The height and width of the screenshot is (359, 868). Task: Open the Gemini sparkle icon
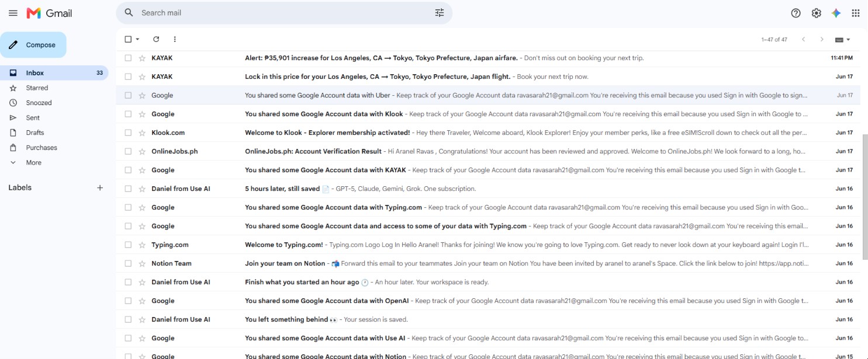836,13
